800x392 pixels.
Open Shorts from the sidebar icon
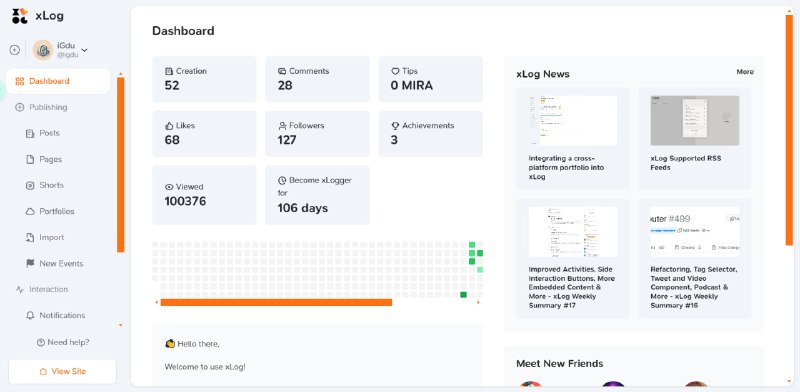(30, 185)
